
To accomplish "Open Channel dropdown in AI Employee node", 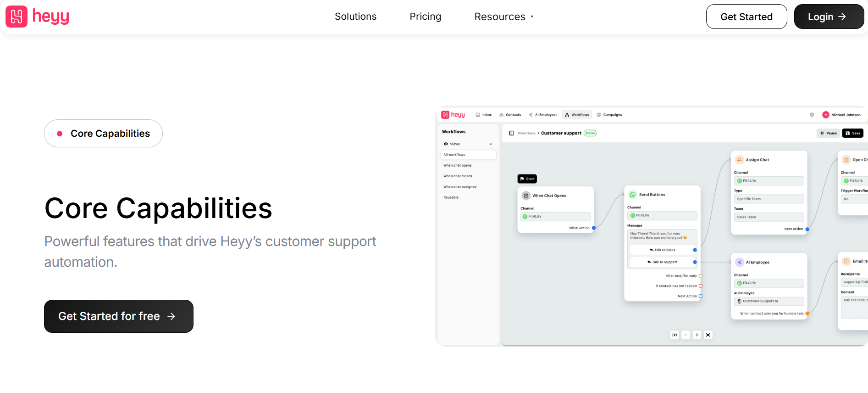I will pos(769,283).
